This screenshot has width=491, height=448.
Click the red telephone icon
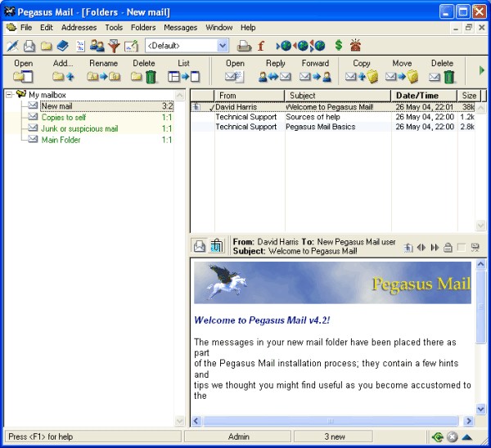click(x=355, y=45)
